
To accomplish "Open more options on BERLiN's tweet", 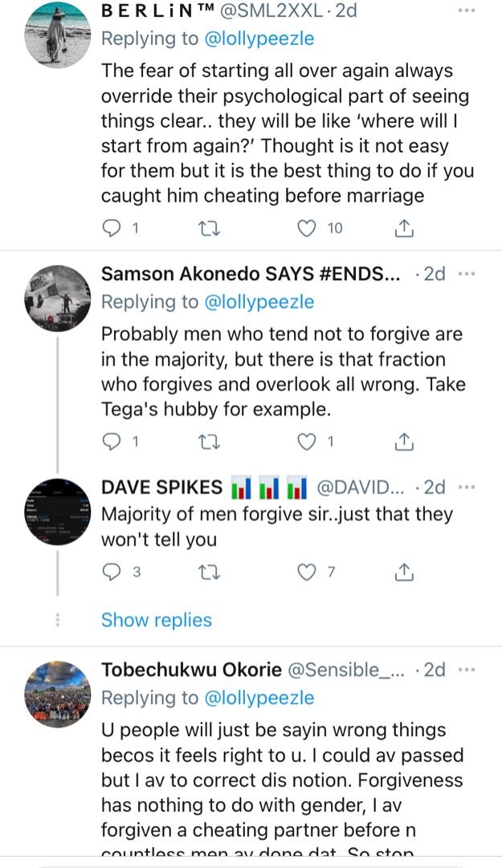I will (x=466, y=11).
